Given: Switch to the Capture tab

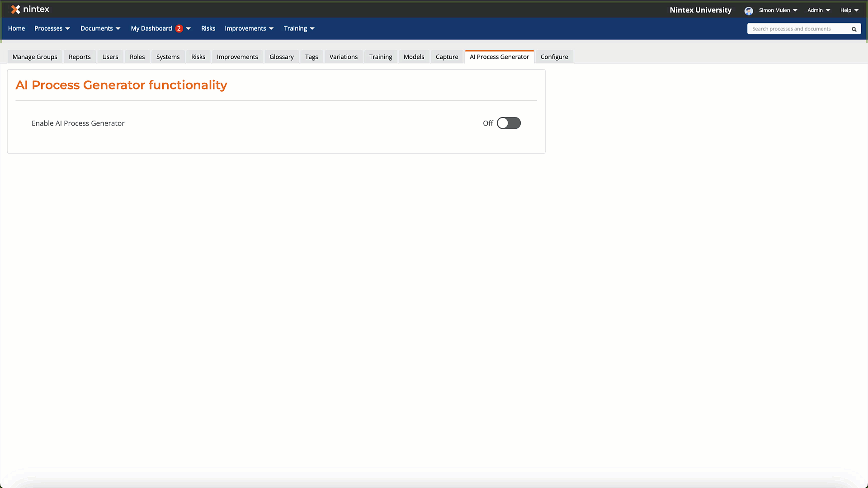Looking at the screenshot, I should pos(447,57).
